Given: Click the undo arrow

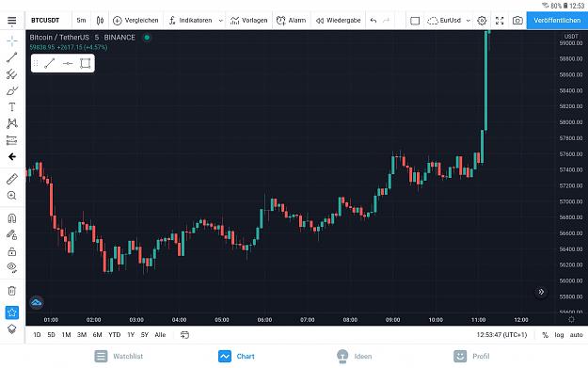Looking at the screenshot, I should click(x=373, y=21).
